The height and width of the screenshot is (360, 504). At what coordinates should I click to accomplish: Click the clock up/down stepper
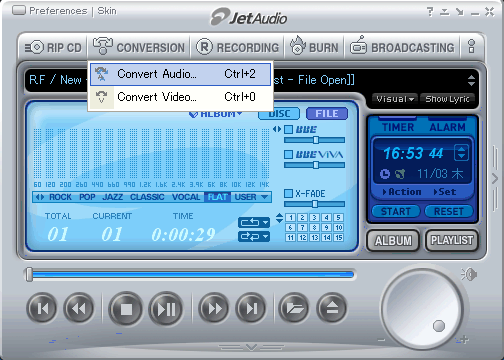point(461,153)
